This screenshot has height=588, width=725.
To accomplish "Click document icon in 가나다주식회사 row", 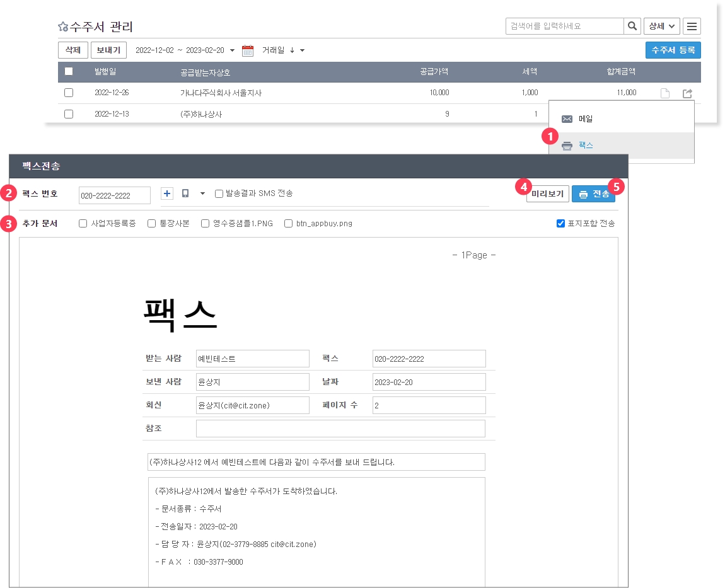I will (x=664, y=93).
